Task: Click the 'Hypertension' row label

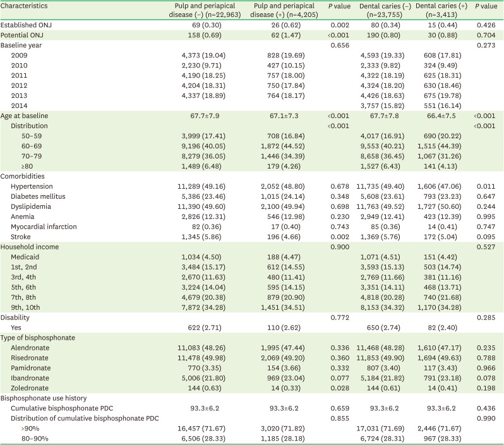Action: (x=32, y=186)
